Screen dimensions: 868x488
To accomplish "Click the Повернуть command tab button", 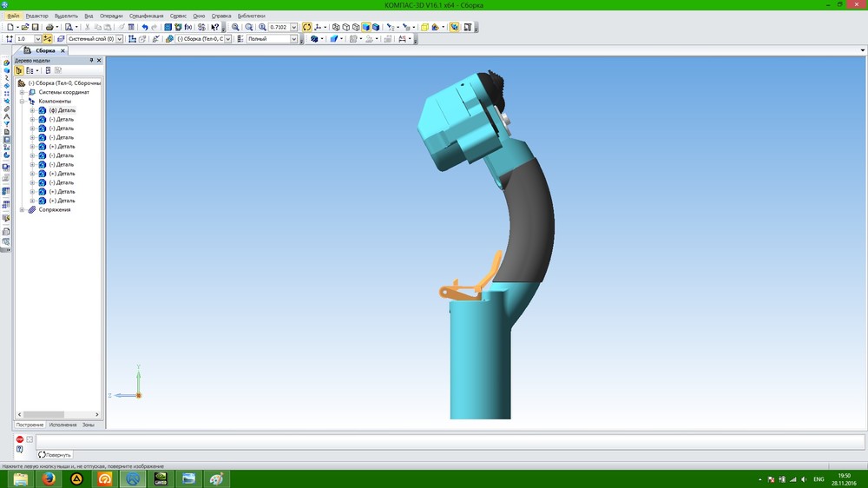I will point(54,455).
